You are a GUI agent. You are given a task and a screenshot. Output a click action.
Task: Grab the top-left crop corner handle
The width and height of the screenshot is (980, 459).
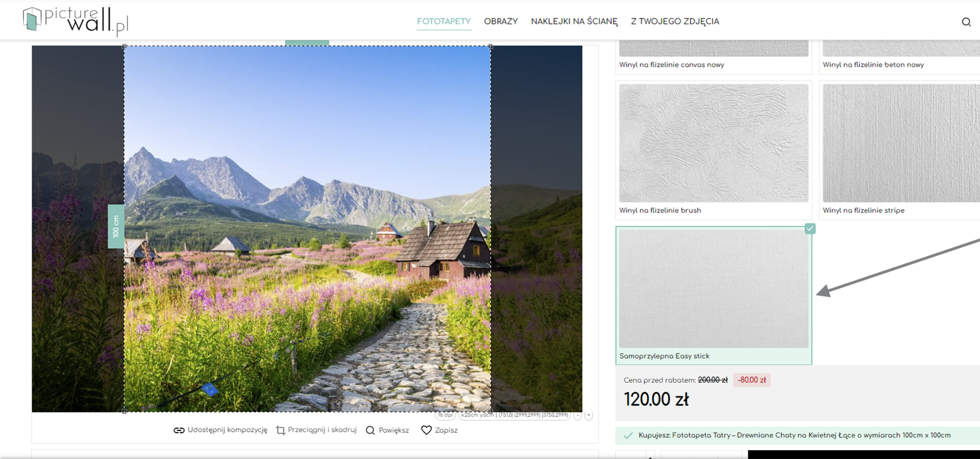[125, 46]
